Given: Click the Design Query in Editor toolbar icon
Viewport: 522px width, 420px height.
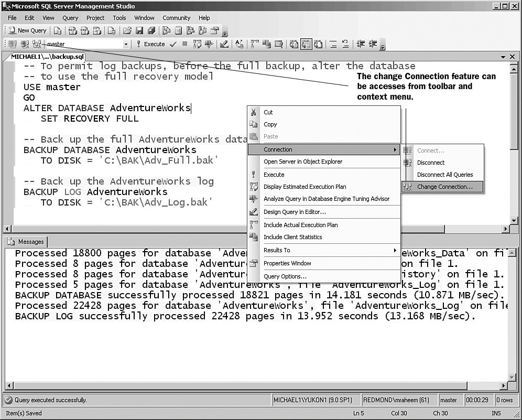Looking at the screenshot, I should [x=224, y=44].
